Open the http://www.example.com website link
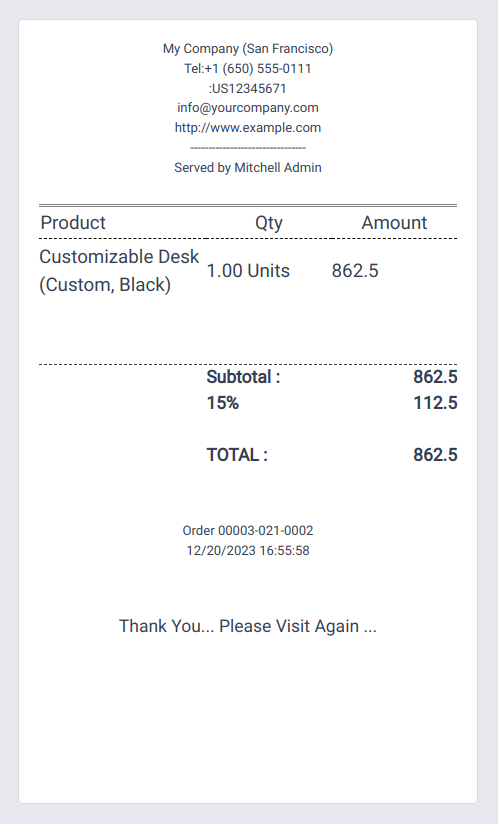 coord(248,128)
